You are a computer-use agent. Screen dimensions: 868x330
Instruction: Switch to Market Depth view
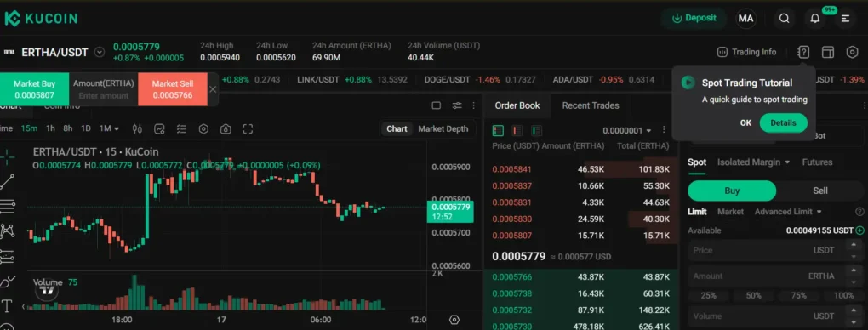[x=443, y=128]
